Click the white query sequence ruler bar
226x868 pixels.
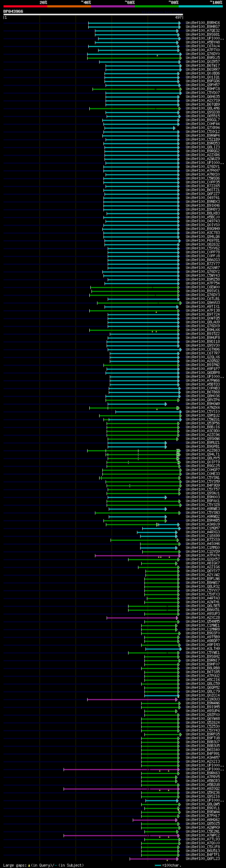pyautogui.click(x=93, y=14)
